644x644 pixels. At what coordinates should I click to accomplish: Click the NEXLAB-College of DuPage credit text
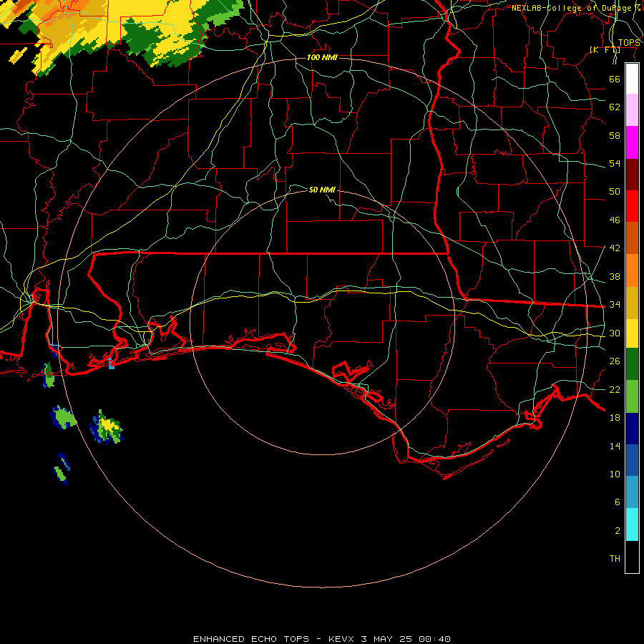[575, 8]
